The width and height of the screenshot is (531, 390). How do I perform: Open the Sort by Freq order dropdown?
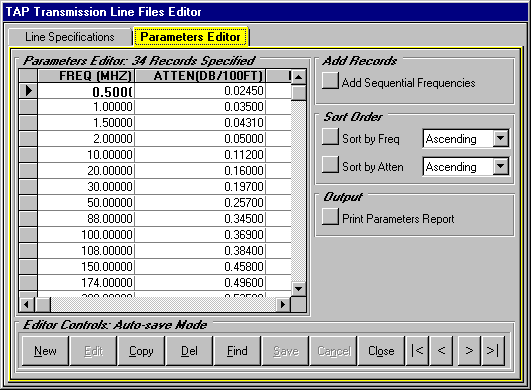501,138
